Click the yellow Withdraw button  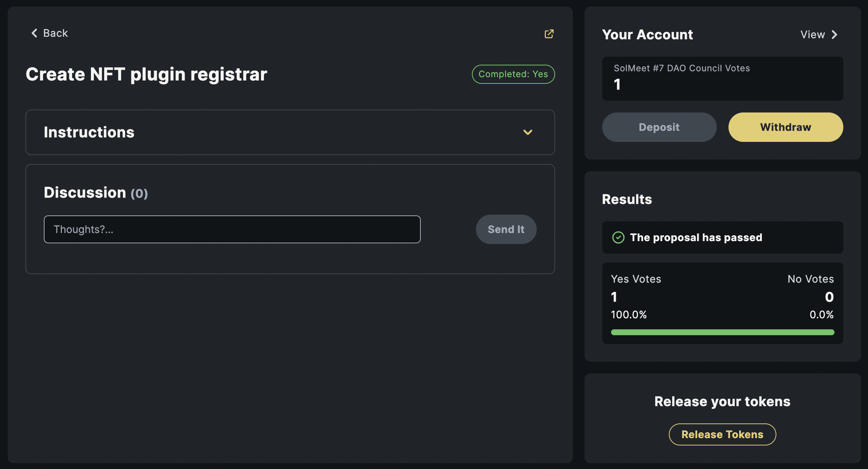(785, 127)
